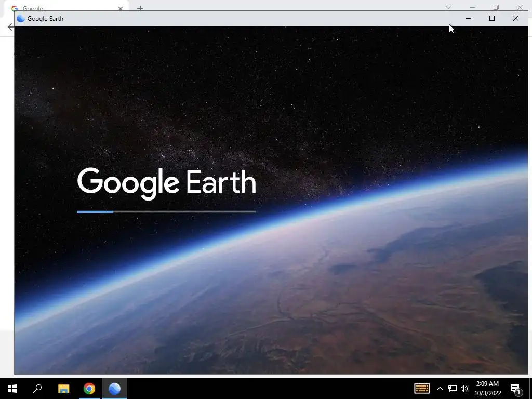Select Google Earth taskbar icon
532x399 pixels.
(x=115, y=389)
